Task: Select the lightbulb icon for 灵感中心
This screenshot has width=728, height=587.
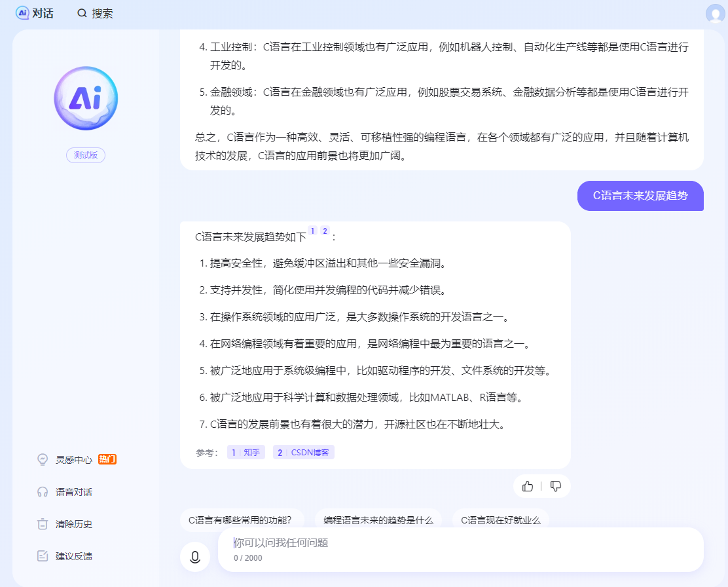Action: [42, 459]
